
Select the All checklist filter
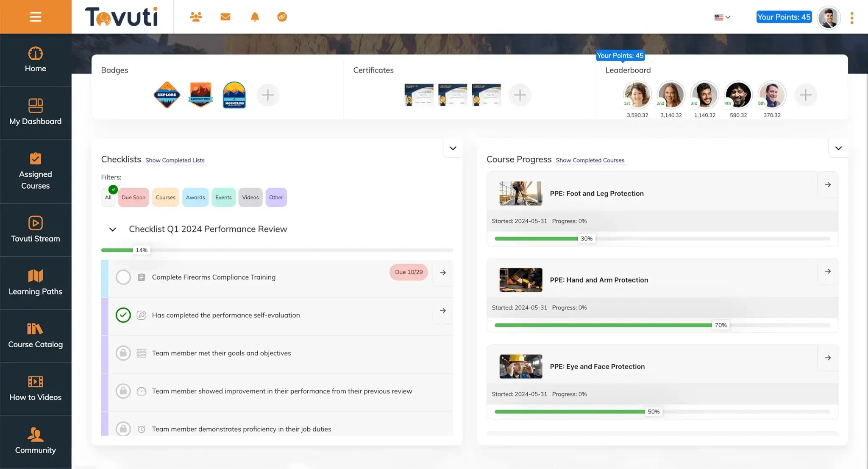[x=108, y=197]
